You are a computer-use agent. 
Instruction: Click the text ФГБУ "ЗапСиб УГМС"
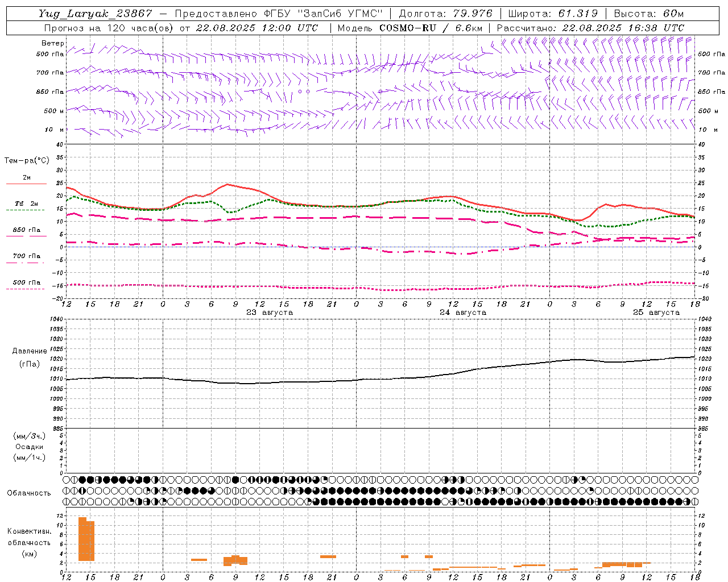(x=323, y=14)
